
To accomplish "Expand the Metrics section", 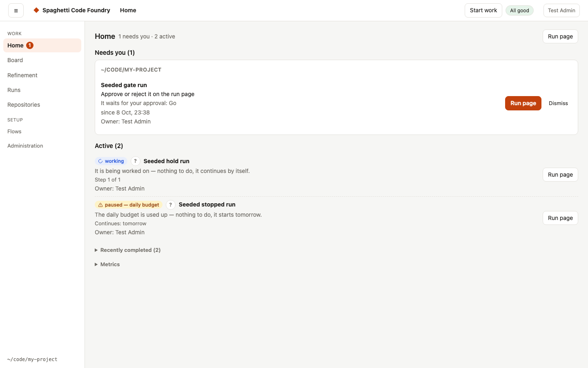I will tap(107, 265).
